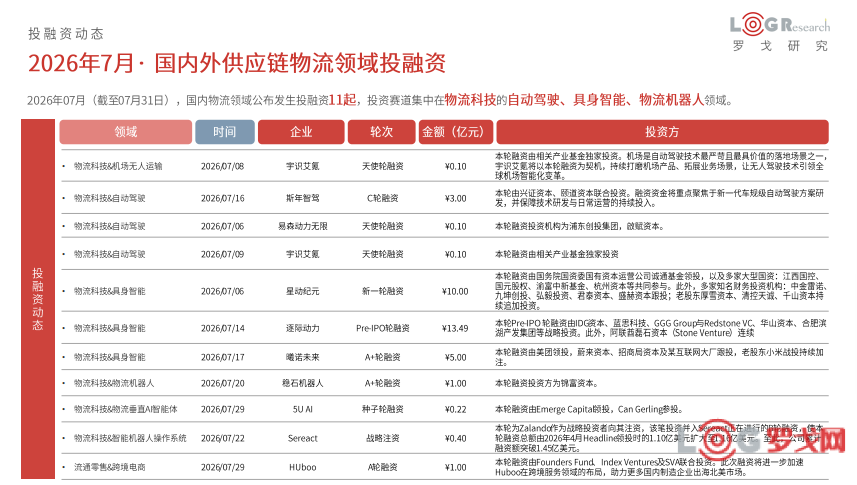This screenshot has width=857, height=485.
Task: Select the 投资方 column header
Action: 662,132
